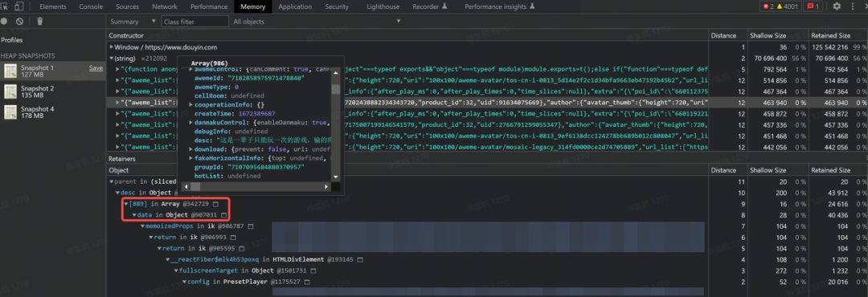
Task: Click square icon beside Object @1501731
Action: click(313, 271)
